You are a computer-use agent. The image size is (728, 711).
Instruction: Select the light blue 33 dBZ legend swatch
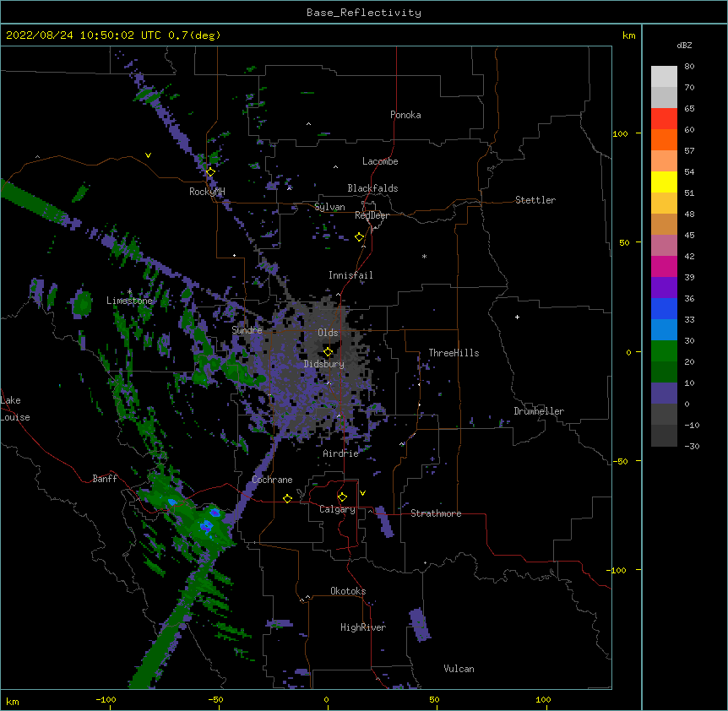[664, 330]
